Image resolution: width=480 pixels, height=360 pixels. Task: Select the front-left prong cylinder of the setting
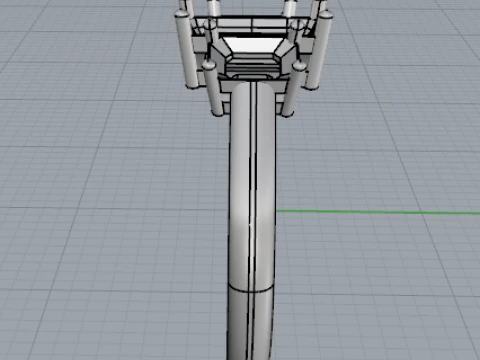(212, 88)
